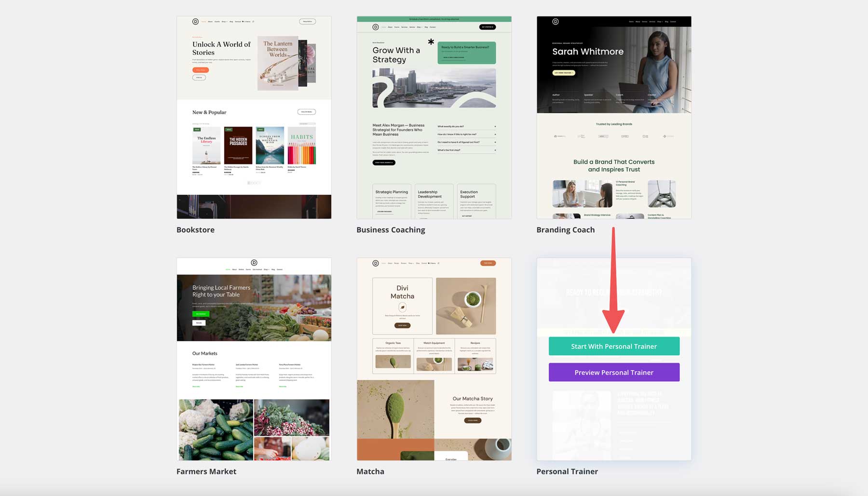868x496 pixels.
Task: Click the orange button under Unlock A World of Stories
Action: tap(200, 70)
